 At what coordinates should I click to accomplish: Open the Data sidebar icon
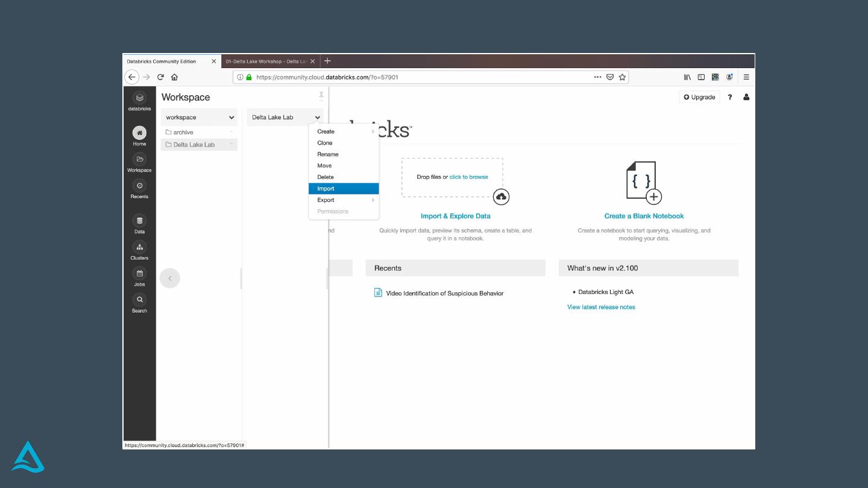point(139,221)
